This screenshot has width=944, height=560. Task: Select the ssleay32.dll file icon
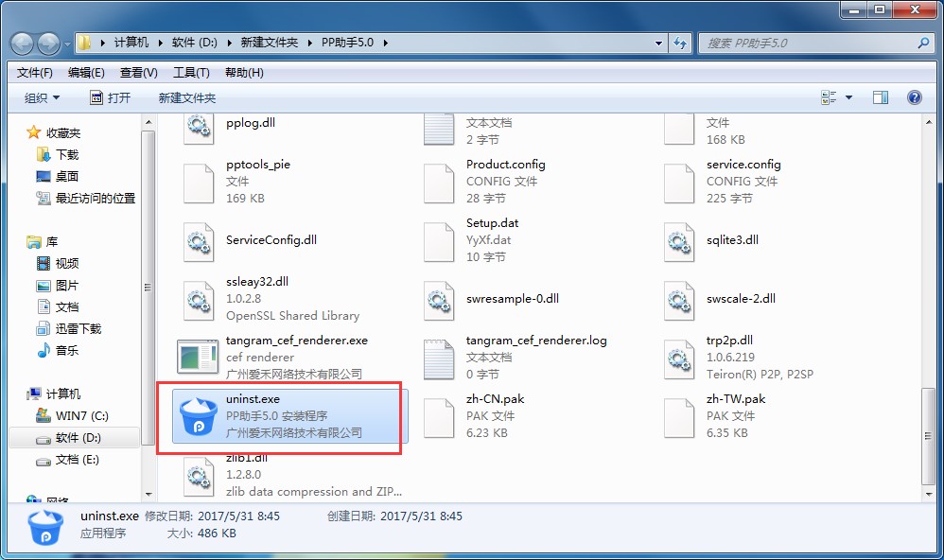[x=198, y=300]
